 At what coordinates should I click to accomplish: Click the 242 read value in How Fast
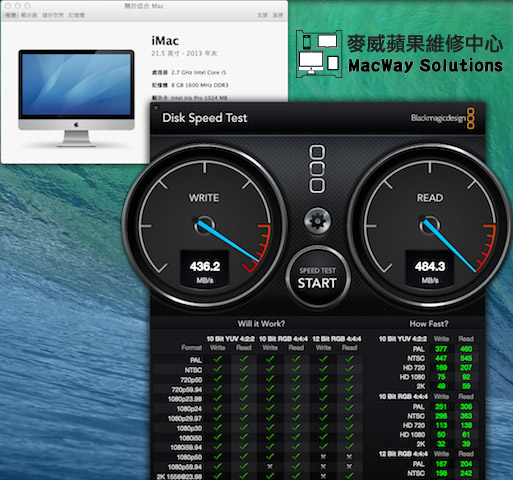tap(466, 474)
